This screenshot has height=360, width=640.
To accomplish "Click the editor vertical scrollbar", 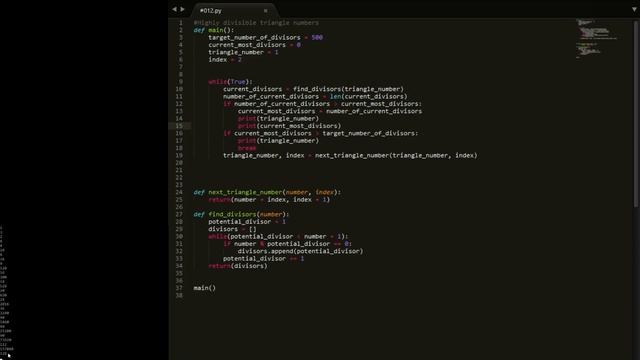I will [x=636, y=114].
